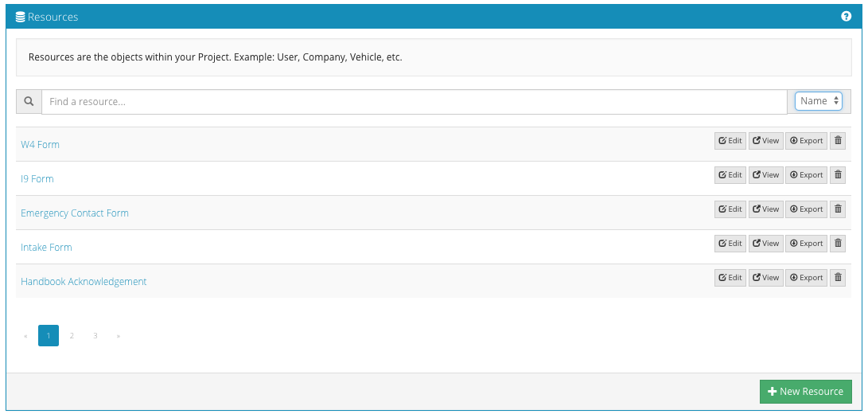Go to next page using » arrow
868x414 pixels.
[119, 336]
